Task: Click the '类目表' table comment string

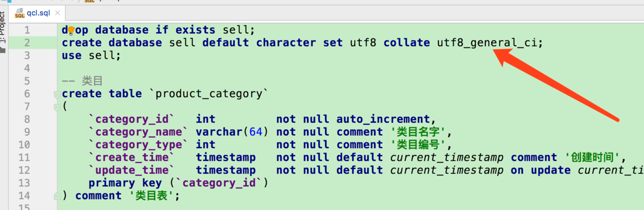Action: point(150,195)
